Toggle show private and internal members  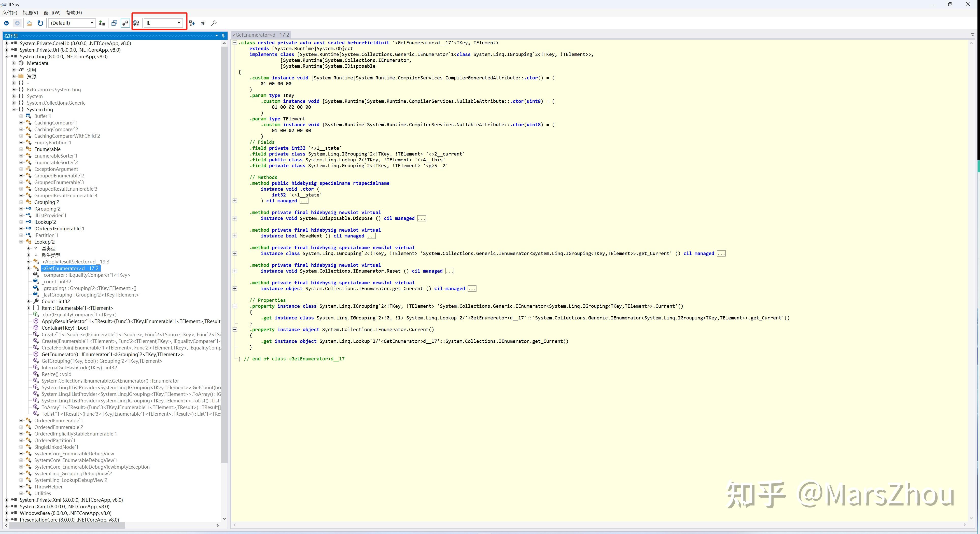pyautogui.click(x=125, y=23)
